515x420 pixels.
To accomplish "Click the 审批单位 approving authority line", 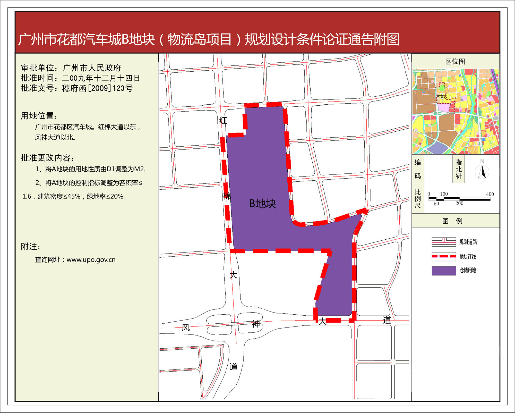I will 71,68.
